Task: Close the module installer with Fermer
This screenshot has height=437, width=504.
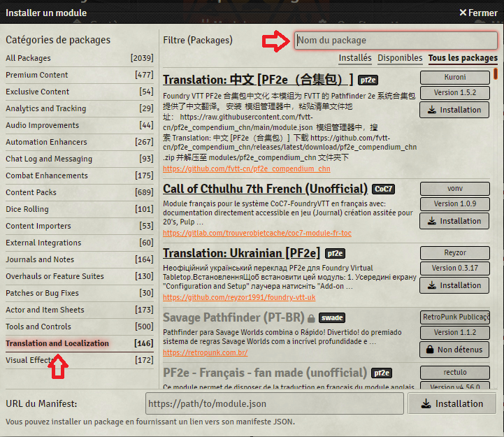Action: [x=478, y=13]
